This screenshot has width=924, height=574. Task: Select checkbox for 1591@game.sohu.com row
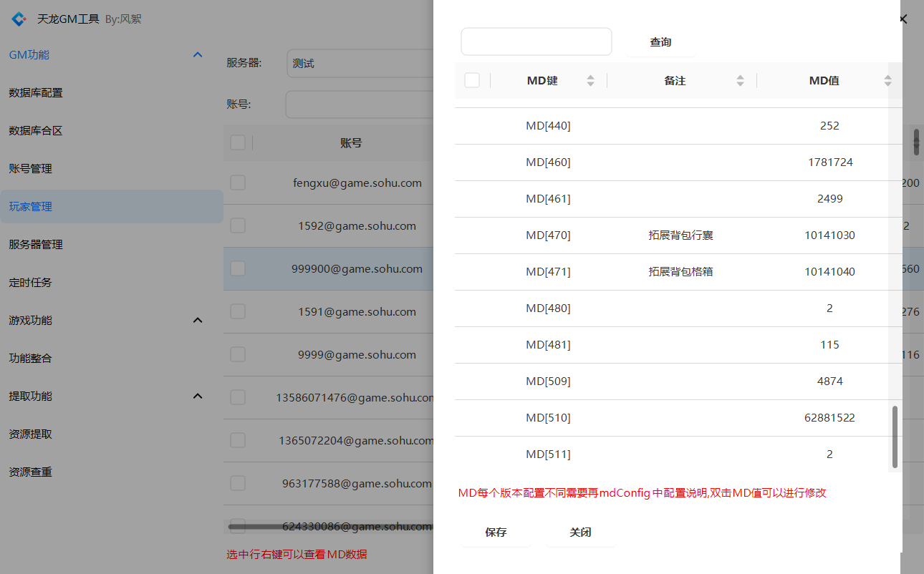[238, 311]
